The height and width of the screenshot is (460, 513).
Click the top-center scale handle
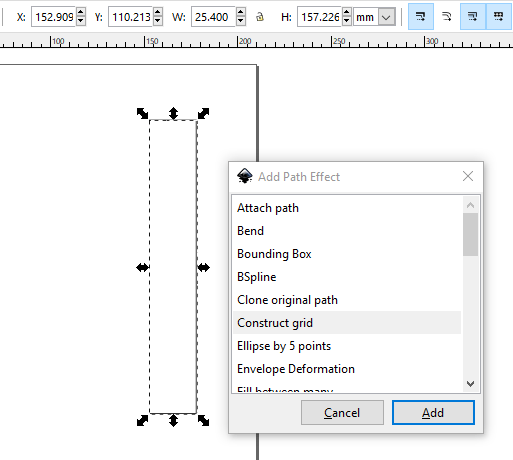(x=173, y=113)
